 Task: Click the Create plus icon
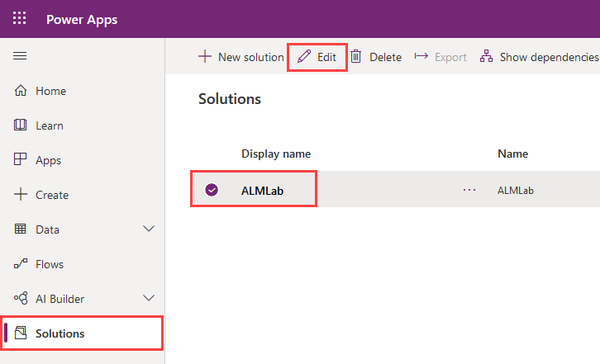[x=21, y=195]
